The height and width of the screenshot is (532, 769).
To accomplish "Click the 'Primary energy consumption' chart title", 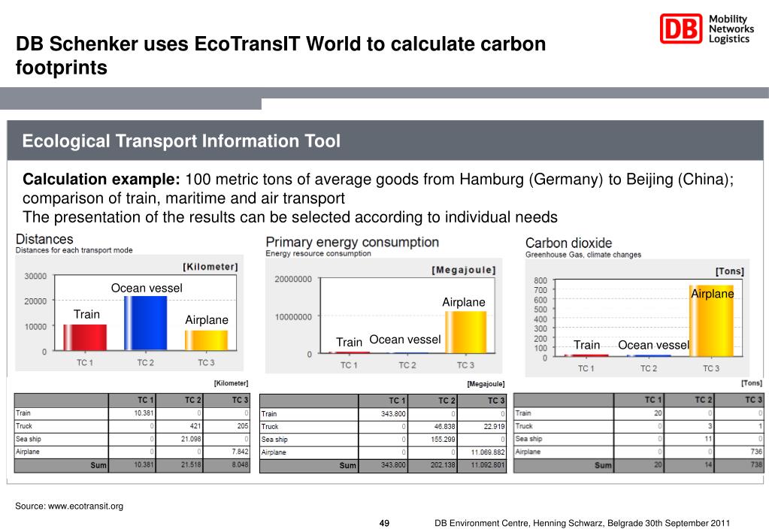I will point(352,242).
